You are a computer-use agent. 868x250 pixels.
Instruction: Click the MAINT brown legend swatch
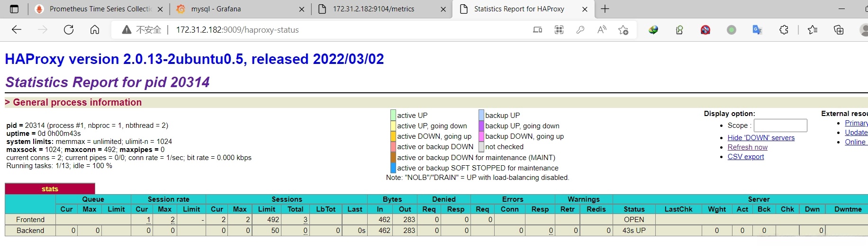point(393,158)
